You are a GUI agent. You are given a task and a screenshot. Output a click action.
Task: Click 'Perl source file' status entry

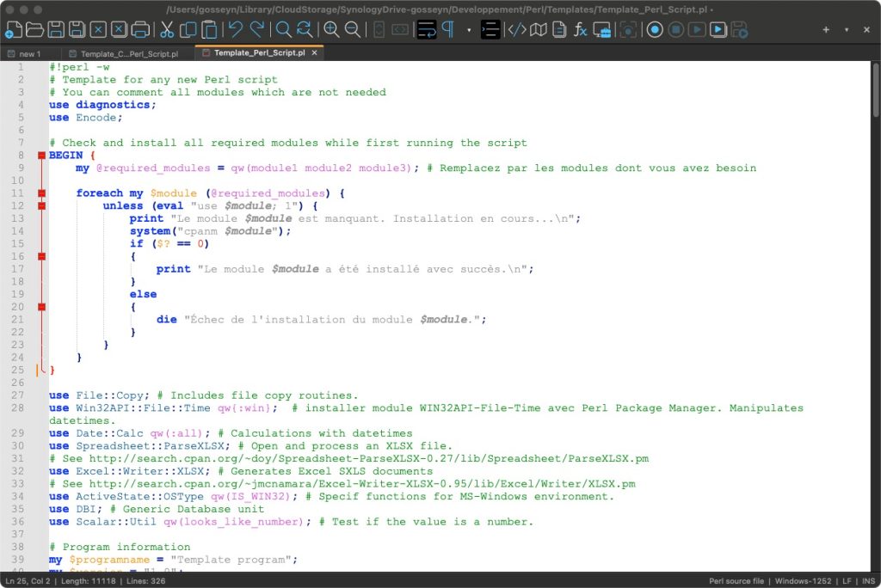tap(736, 581)
